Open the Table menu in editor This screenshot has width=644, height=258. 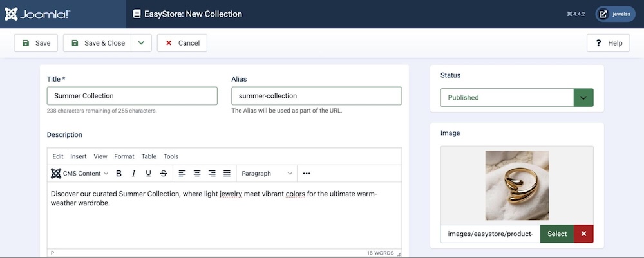(x=149, y=156)
